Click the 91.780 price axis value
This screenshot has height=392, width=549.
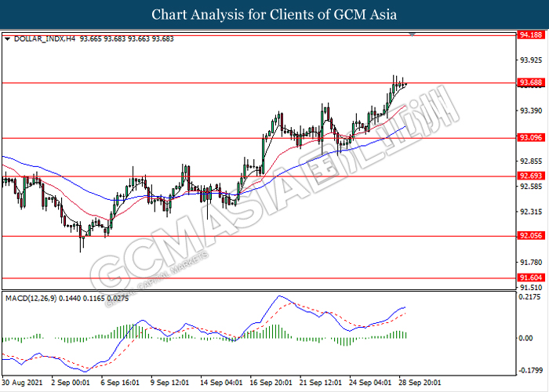point(531,262)
